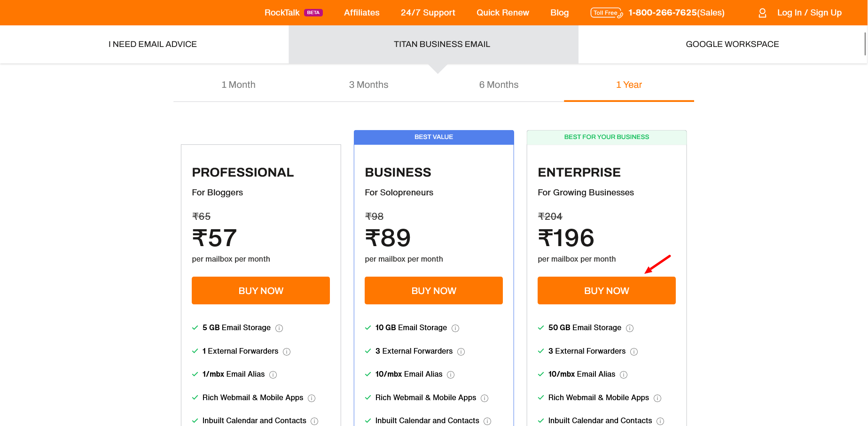
Task: Open Quick Renew link
Action: (x=502, y=13)
